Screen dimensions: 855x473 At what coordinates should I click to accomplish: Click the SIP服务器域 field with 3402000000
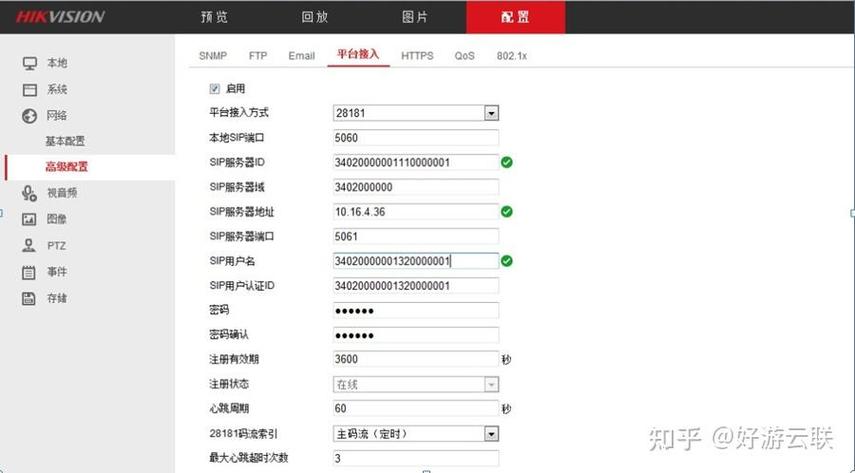pyautogui.click(x=416, y=187)
